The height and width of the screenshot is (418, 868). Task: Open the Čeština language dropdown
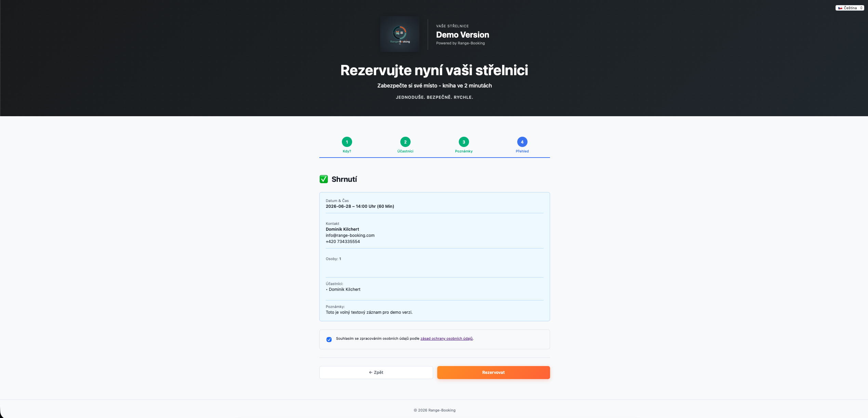pos(850,8)
